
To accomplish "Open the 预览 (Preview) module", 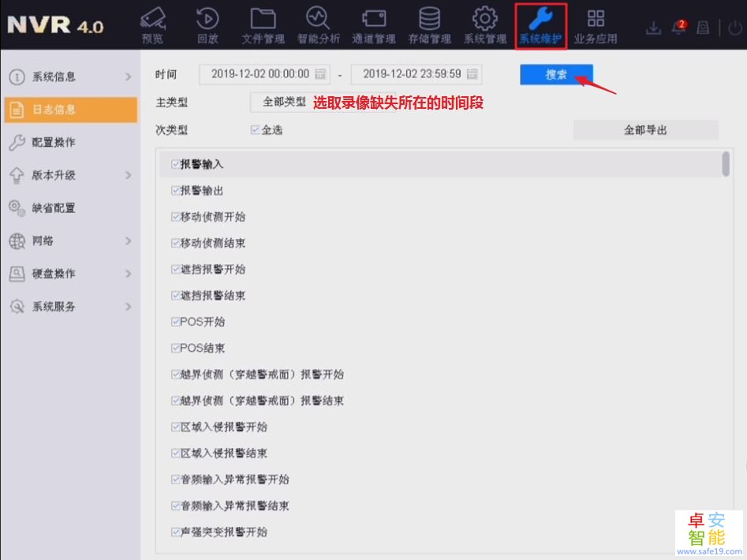I will (152, 24).
